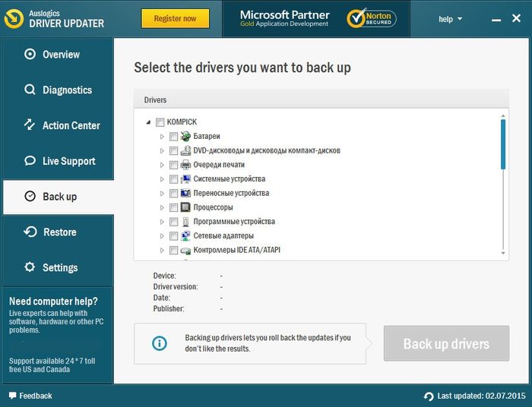The width and height of the screenshot is (532, 407).
Task: Click the Back up drivers button
Action: coord(446,344)
